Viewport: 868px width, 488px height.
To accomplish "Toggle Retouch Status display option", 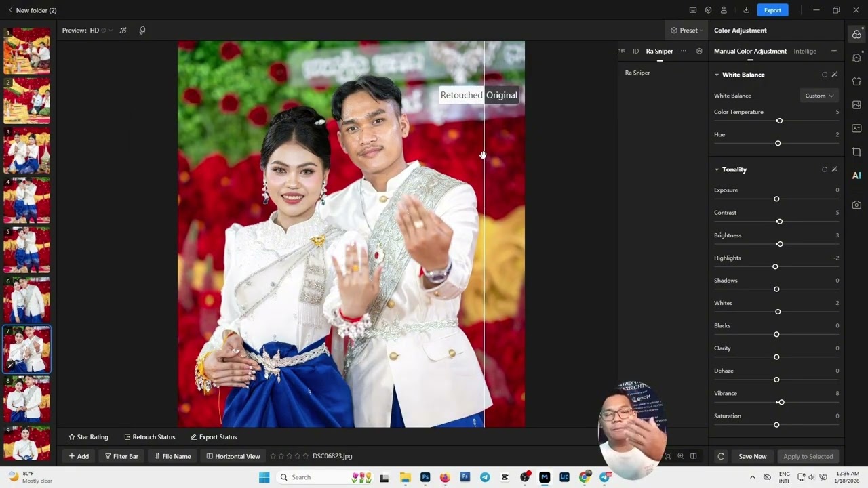I will click(149, 437).
